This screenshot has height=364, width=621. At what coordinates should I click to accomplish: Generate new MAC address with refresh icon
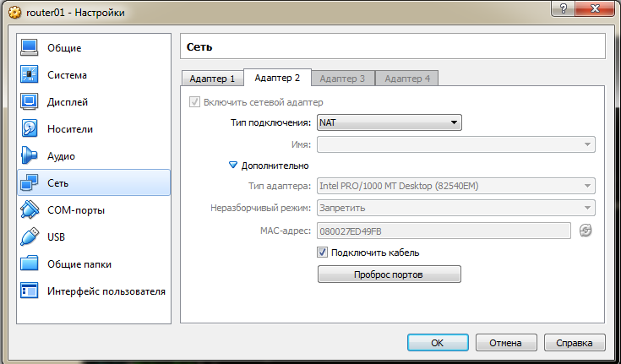(586, 230)
